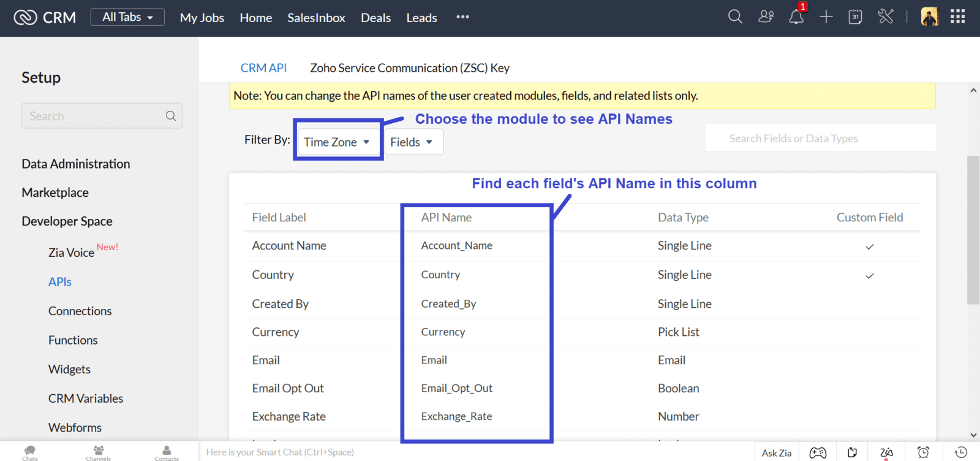Click the plus quick-create icon

[826, 17]
